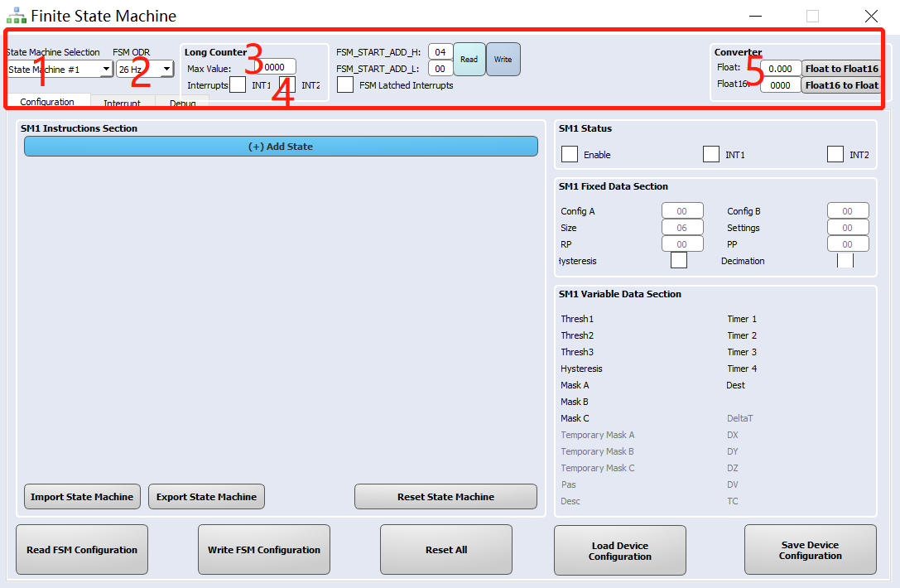Click the FSM_START_ADD_H input field
This screenshot has width=900, height=588.
440,52
